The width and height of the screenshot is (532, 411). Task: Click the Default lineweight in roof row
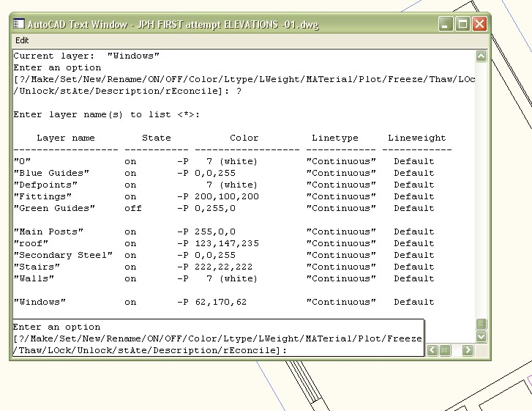pyautogui.click(x=414, y=243)
